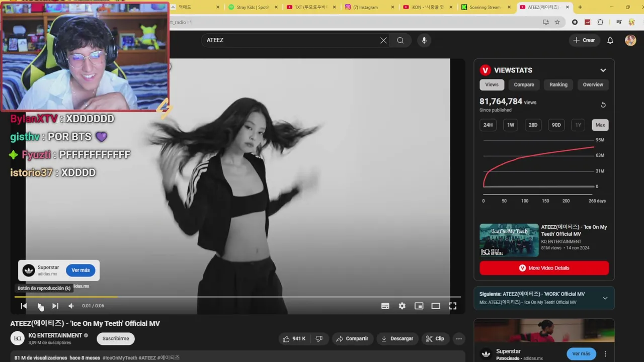This screenshot has width=644, height=362.
Task: Toggle subtitles on the player
Action: click(385, 306)
